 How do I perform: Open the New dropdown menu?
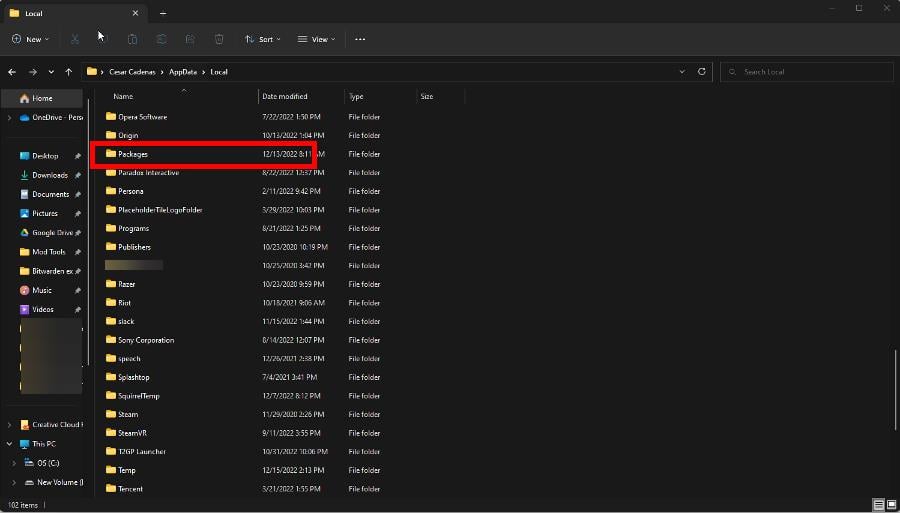[x=30, y=40]
